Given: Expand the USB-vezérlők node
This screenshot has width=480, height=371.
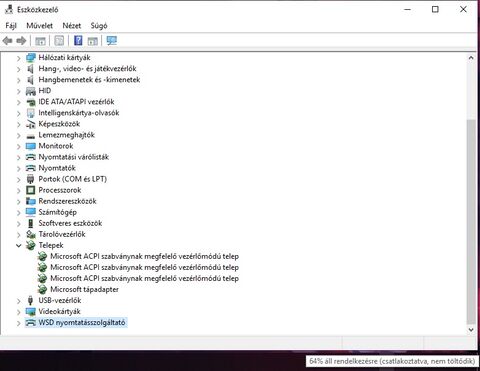Looking at the screenshot, I should click(19, 301).
